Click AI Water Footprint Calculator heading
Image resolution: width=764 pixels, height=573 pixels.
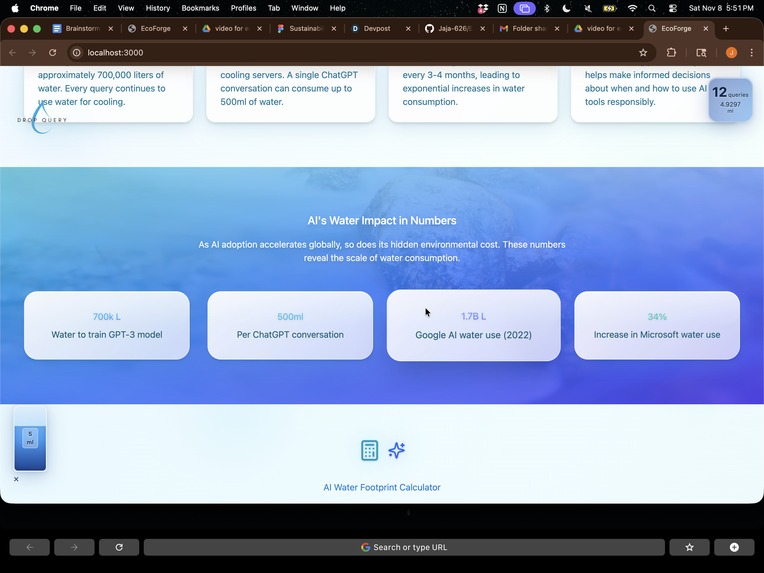tap(382, 487)
